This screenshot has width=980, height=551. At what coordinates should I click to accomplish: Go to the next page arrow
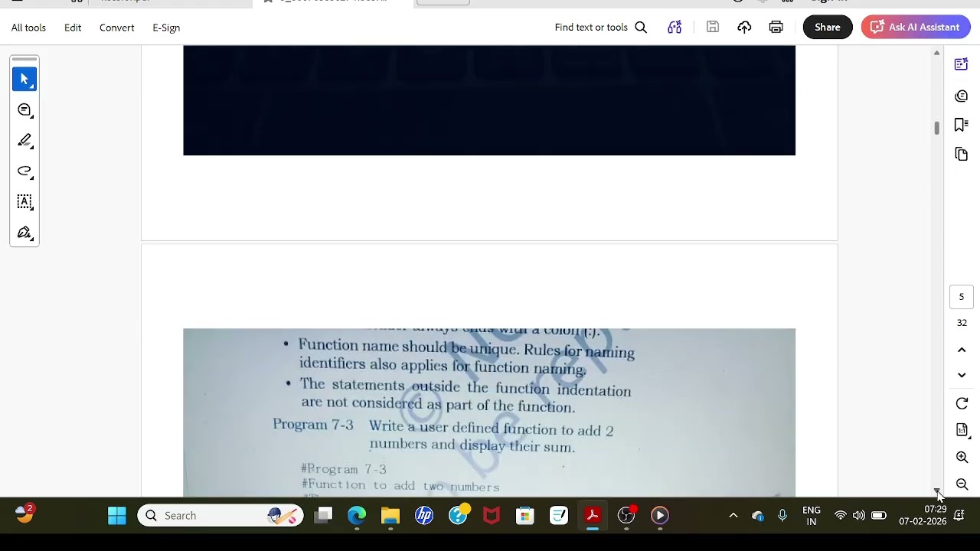point(962,375)
